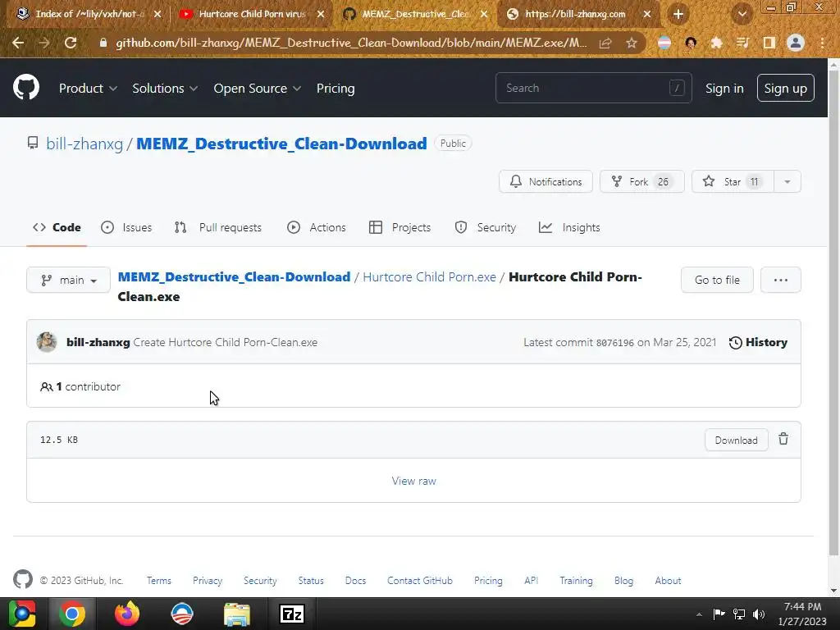The image size is (840, 630).
Task: Fork the repository
Action: tap(641, 181)
